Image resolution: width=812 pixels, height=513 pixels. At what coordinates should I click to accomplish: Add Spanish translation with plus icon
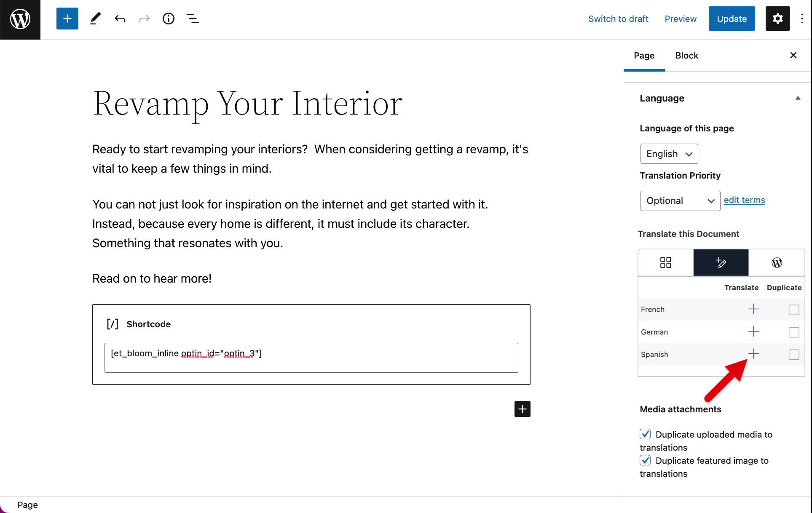coord(753,354)
